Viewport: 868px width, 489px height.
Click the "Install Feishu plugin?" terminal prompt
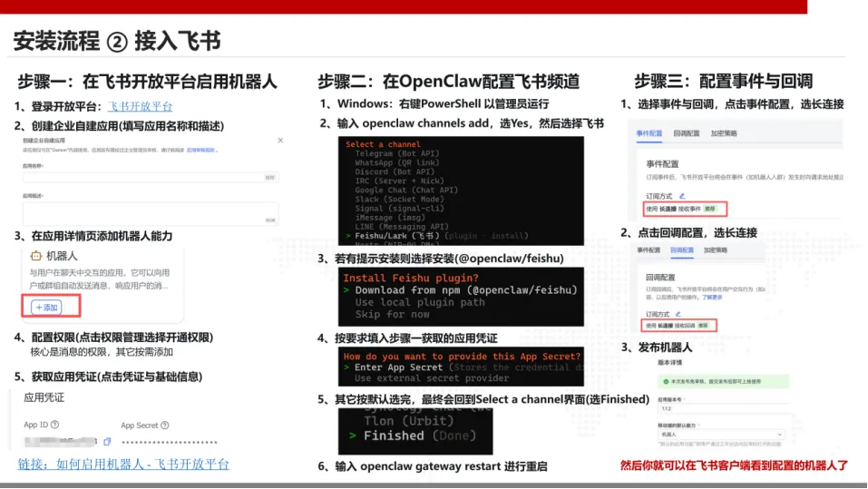click(x=411, y=278)
